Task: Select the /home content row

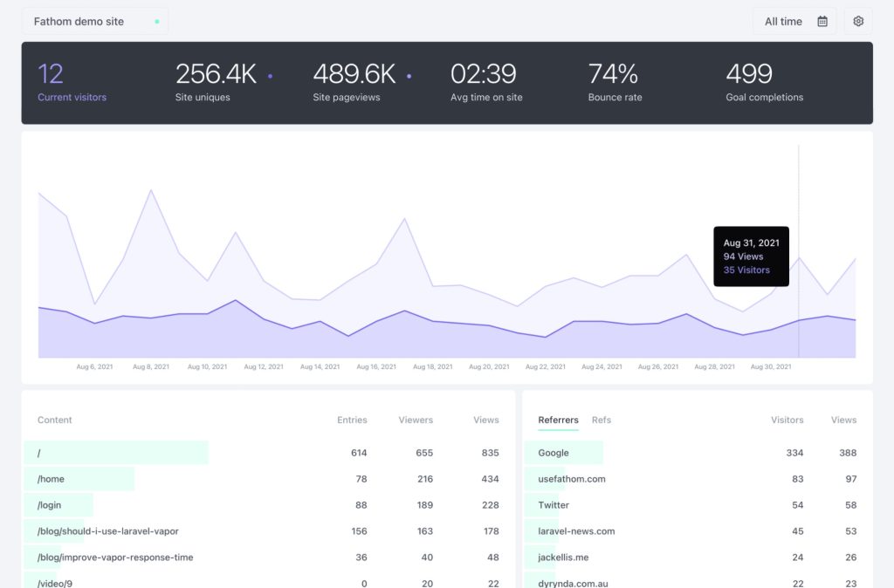Action: [x=51, y=479]
